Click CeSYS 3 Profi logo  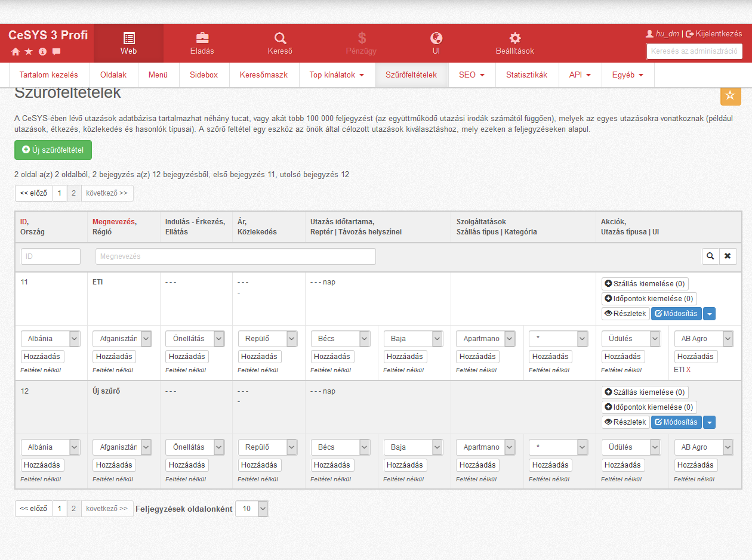pos(48,35)
